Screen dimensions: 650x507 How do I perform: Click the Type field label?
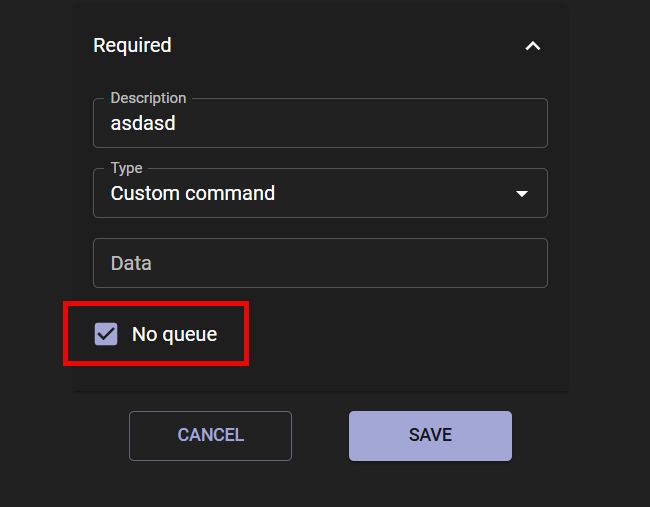(126, 168)
